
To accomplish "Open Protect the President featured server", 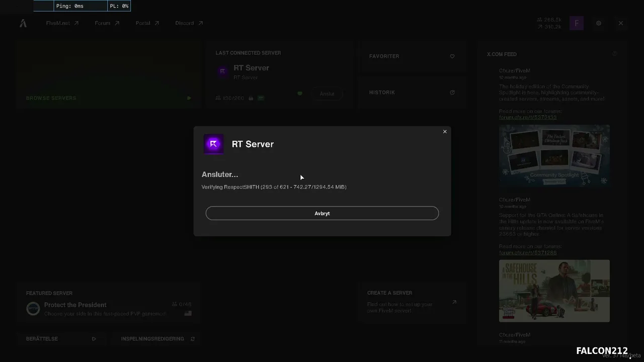I will (109, 303).
